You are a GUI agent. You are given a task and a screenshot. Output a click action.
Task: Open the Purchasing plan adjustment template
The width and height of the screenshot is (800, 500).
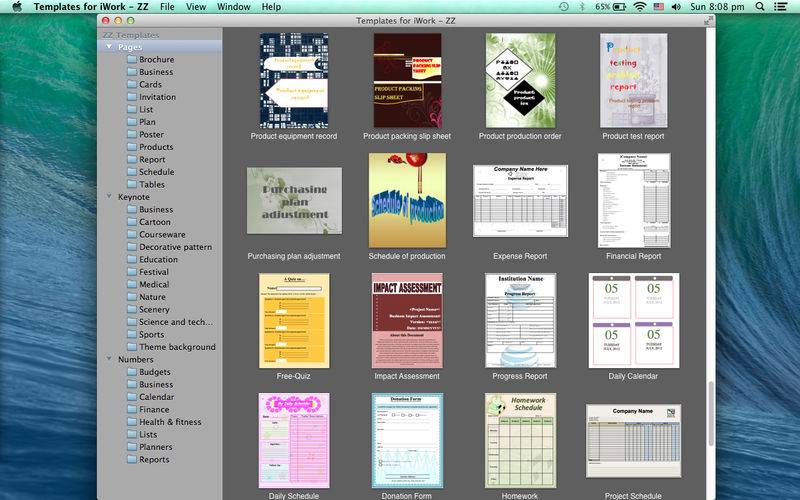294,201
